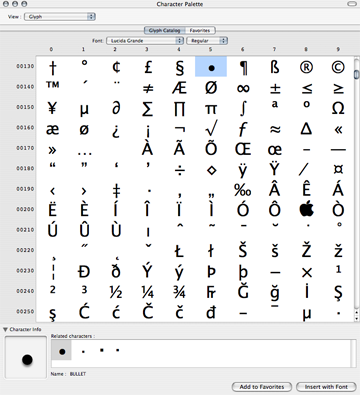Viewport: 360px width, 395px height.
Task: Click the row label 00250
Action: pos(25,311)
